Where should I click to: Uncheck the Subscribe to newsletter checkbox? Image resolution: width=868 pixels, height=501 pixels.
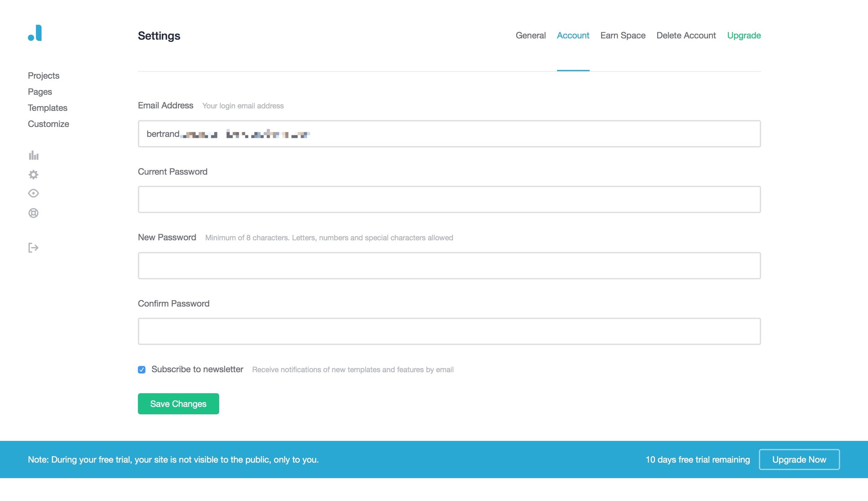pos(142,369)
